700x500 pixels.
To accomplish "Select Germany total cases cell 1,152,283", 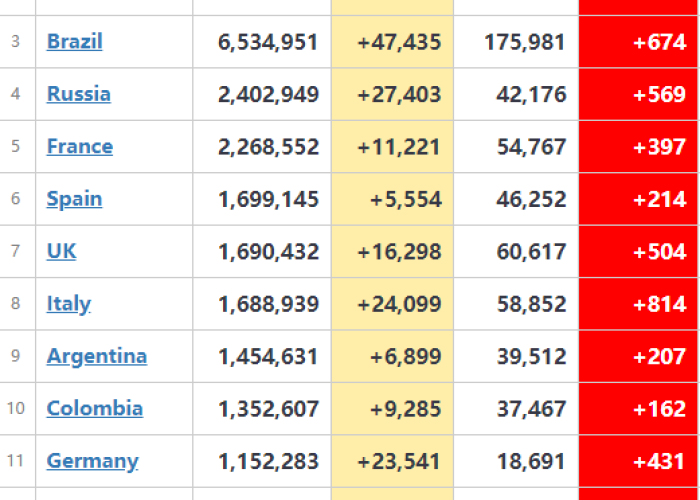I will coord(268,461).
